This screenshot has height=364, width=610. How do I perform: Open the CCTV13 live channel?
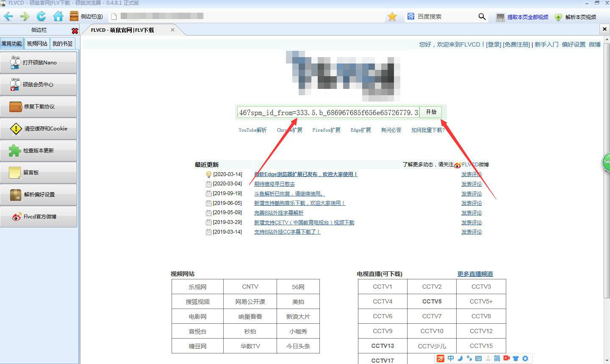pos(383,346)
